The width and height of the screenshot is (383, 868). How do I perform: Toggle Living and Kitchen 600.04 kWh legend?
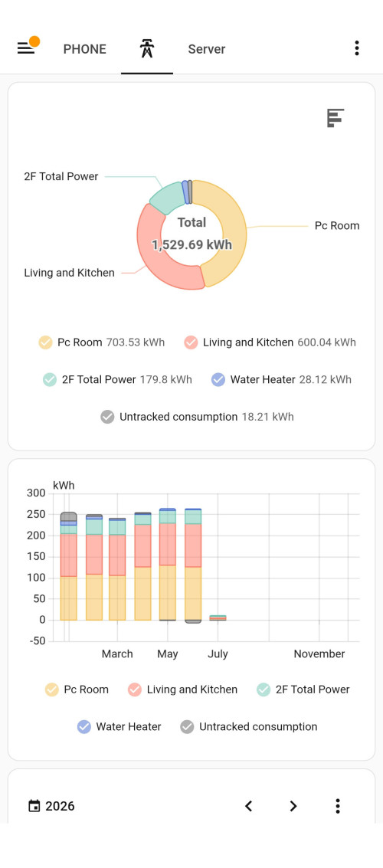point(270,342)
